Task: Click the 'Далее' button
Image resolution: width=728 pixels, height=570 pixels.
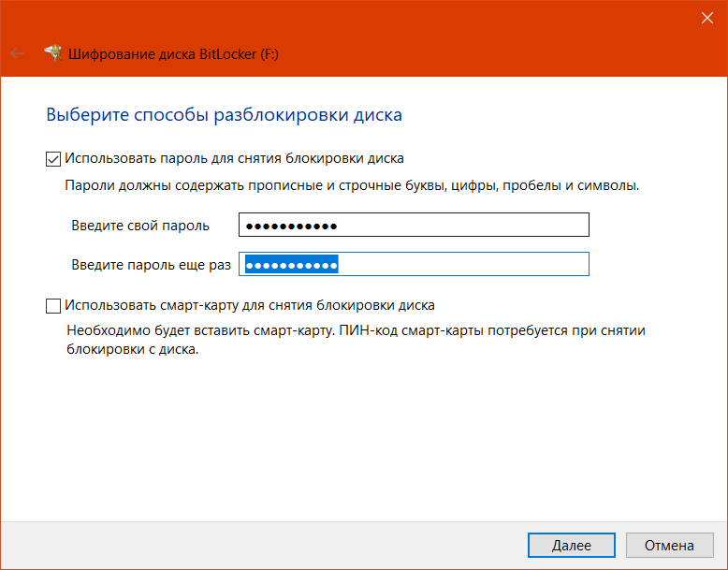Action: point(572,545)
